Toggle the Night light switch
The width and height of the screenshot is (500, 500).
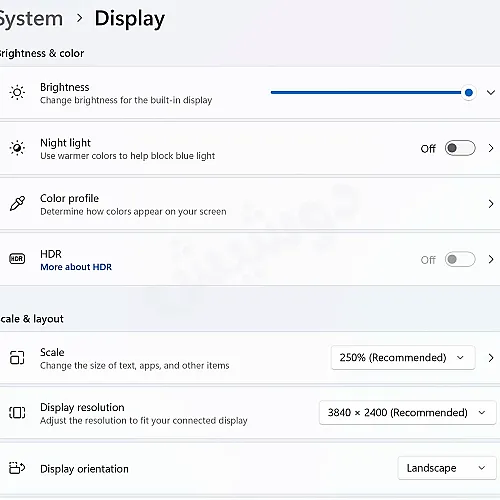tap(460, 148)
